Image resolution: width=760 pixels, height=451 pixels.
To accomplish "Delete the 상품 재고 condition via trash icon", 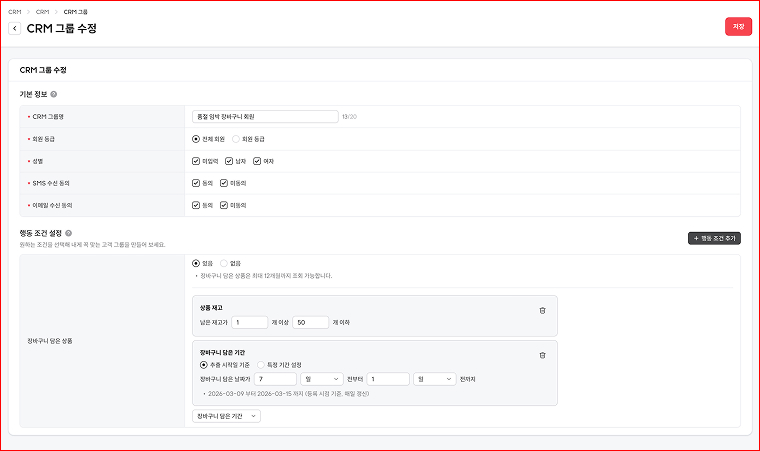I will [x=542, y=310].
